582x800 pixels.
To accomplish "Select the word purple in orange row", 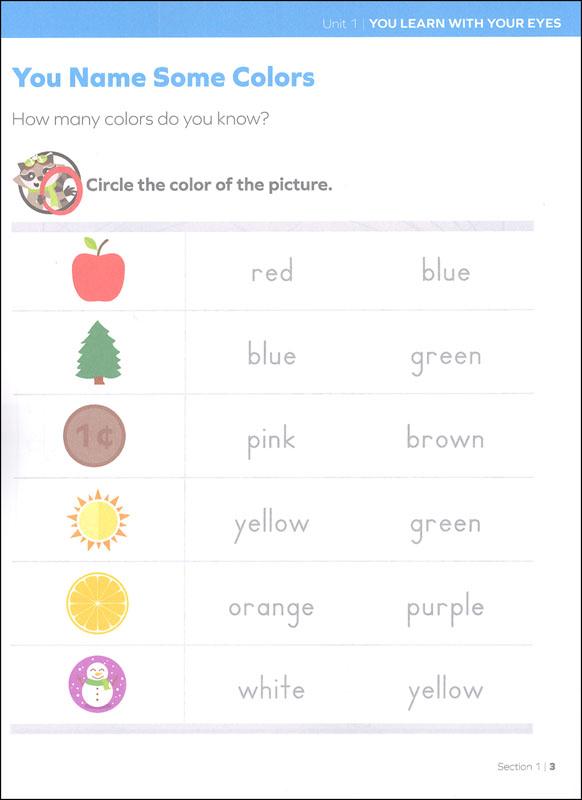I will [x=445, y=609].
